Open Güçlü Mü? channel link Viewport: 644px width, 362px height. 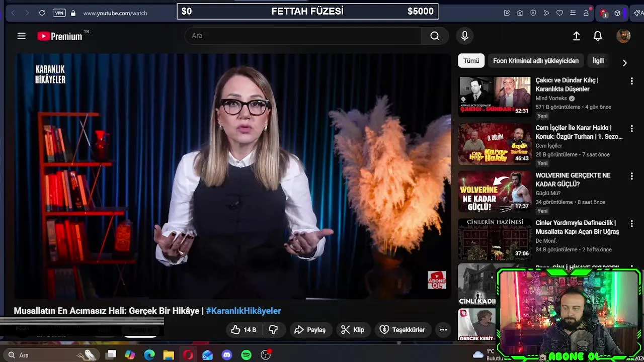(548, 193)
